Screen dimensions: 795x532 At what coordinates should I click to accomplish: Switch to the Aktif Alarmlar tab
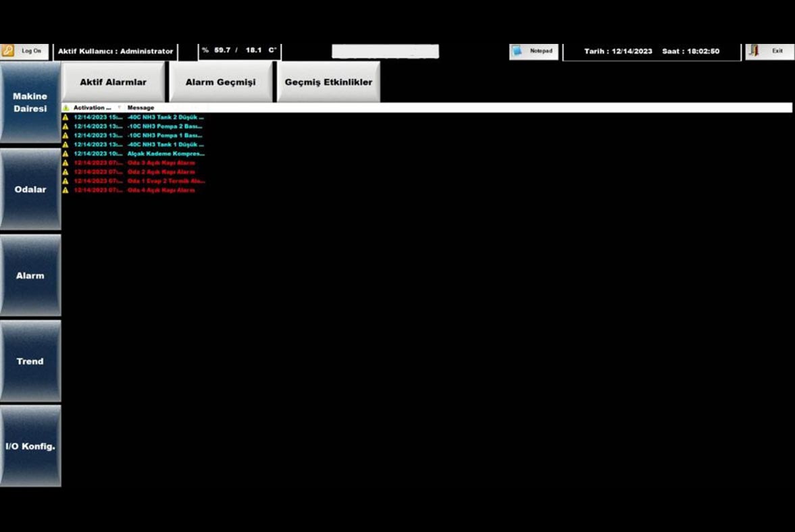pos(113,82)
